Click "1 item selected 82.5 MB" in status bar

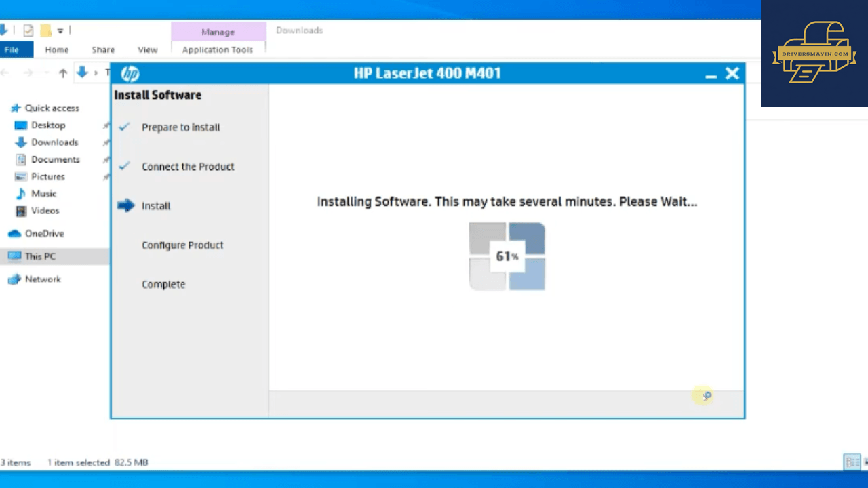point(98,462)
